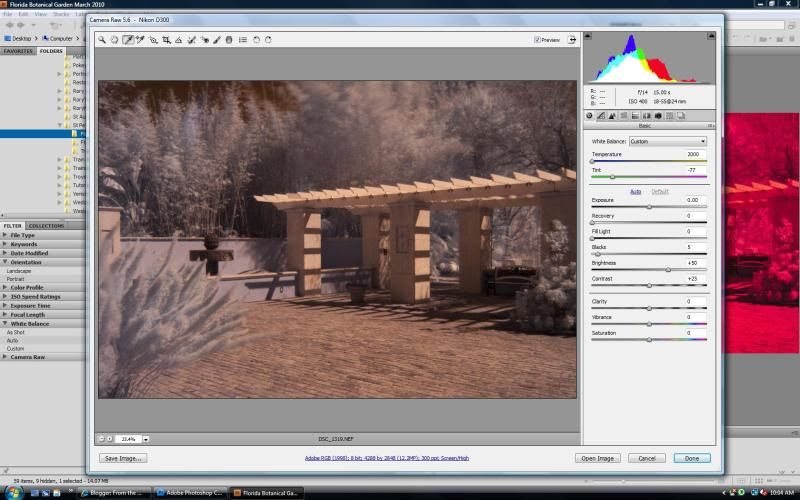Switch to the Favorites tab in Bridge

click(18, 51)
